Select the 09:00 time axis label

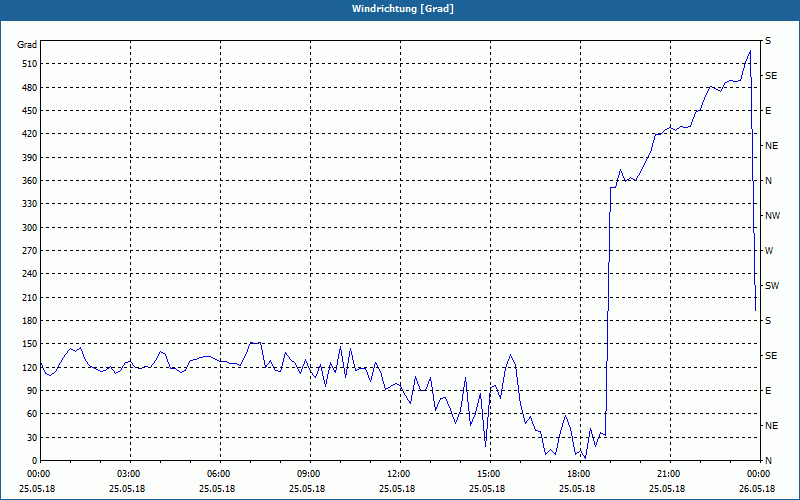307,473
